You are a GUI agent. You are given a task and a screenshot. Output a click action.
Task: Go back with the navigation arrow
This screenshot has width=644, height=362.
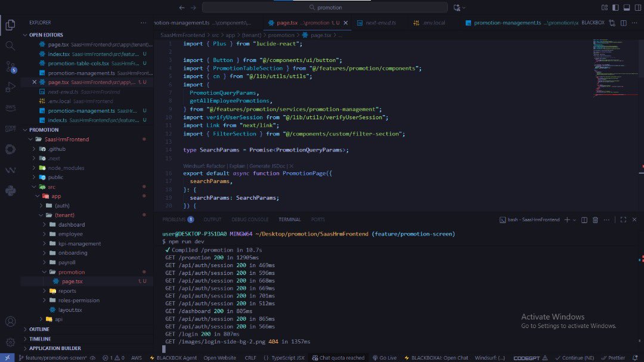(182, 7)
